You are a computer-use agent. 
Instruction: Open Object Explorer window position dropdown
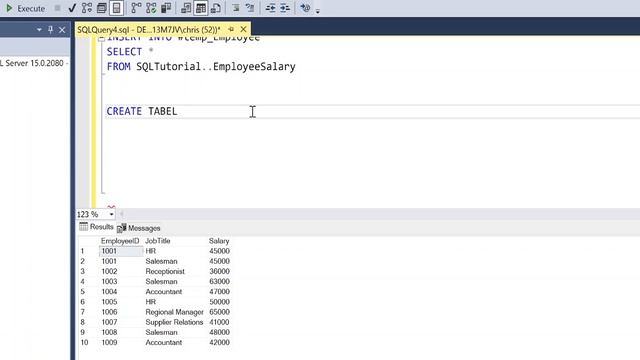pyautogui.click(x=39, y=30)
